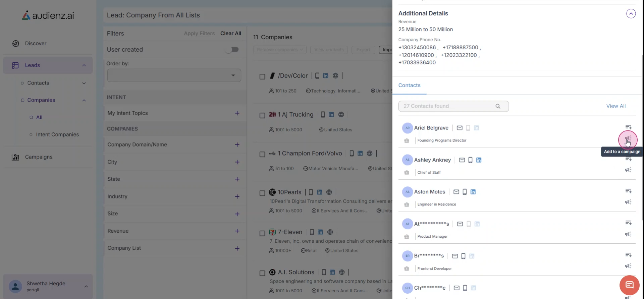Click the audienz.ai logo
The height and width of the screenshot is (299, 644).
pos(48,15)
